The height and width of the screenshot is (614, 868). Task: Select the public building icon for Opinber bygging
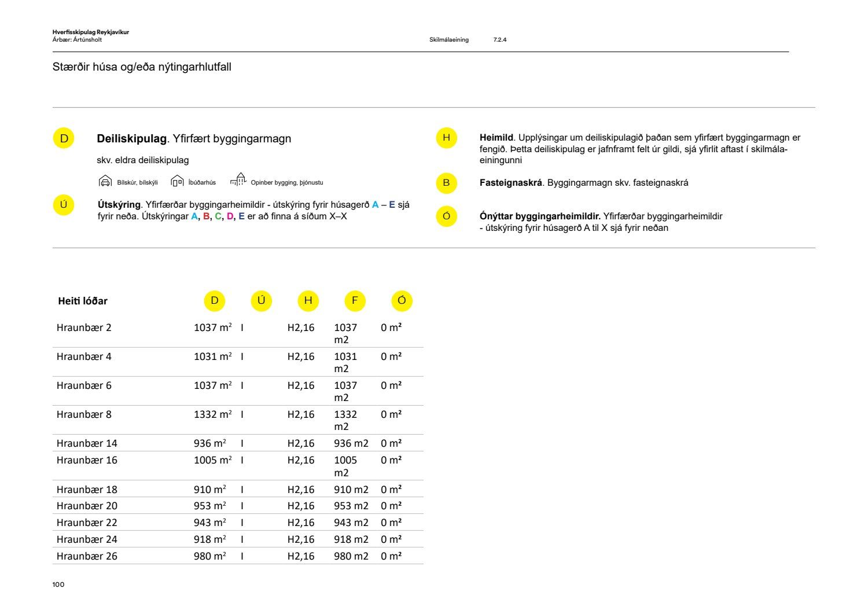click(x=238, y=180)
